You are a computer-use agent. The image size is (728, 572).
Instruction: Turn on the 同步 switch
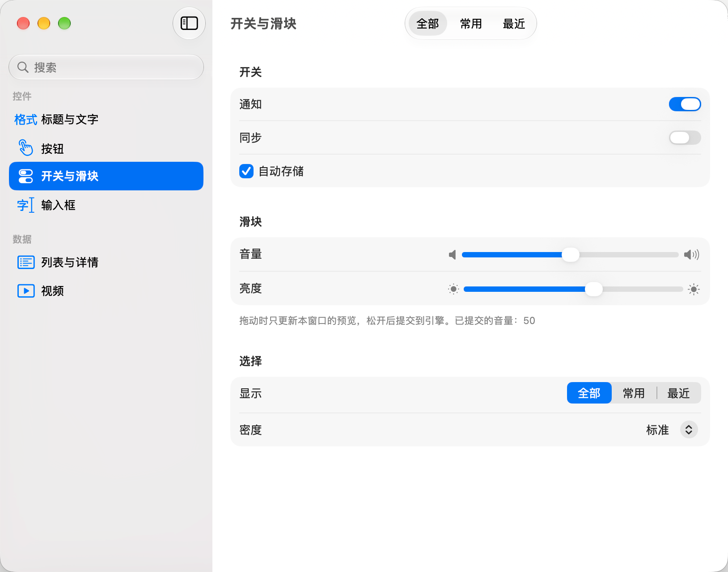(685, 138)
